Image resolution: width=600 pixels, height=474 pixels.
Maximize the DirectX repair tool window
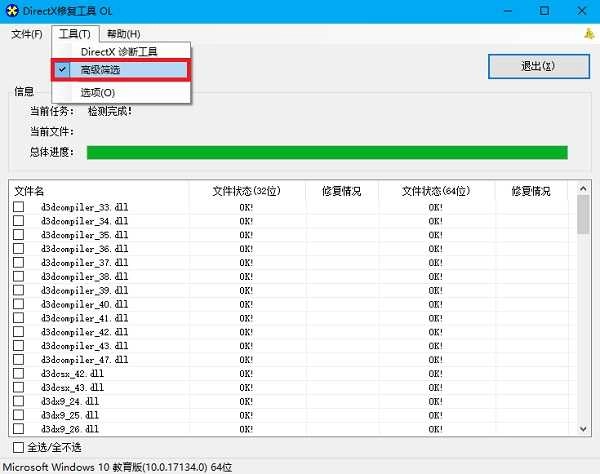pos(544,11)
